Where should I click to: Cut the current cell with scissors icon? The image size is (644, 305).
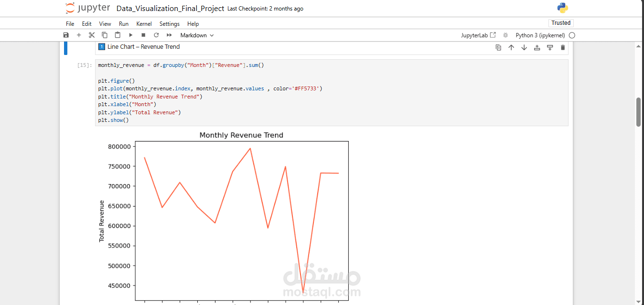91,35
